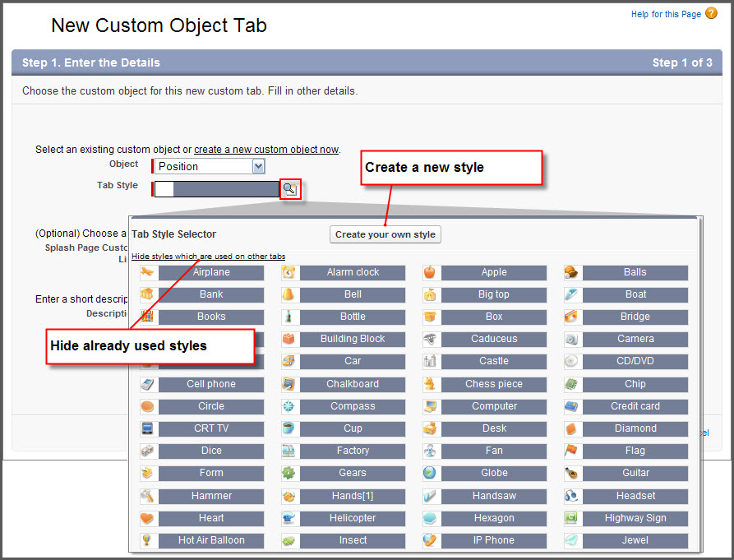Select the Dice style label

pos(211,451)
